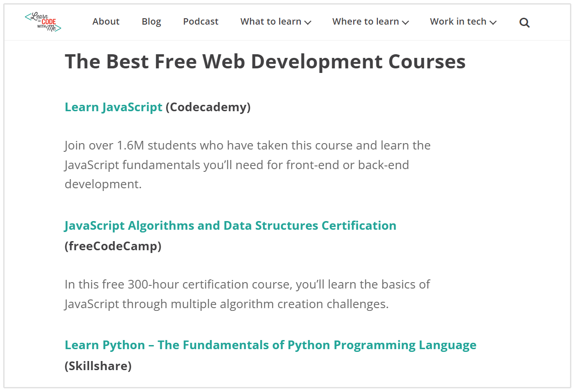Screen dimensions: 575x392
Task: Select the Where to learn menu label
Action: point(366,21)
